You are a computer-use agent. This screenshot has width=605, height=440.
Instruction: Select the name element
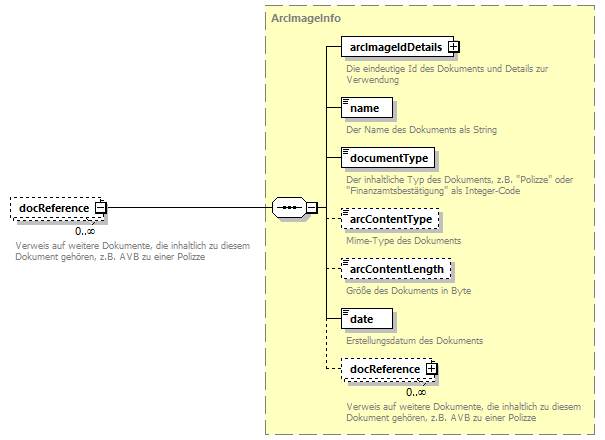click(367, 108)
